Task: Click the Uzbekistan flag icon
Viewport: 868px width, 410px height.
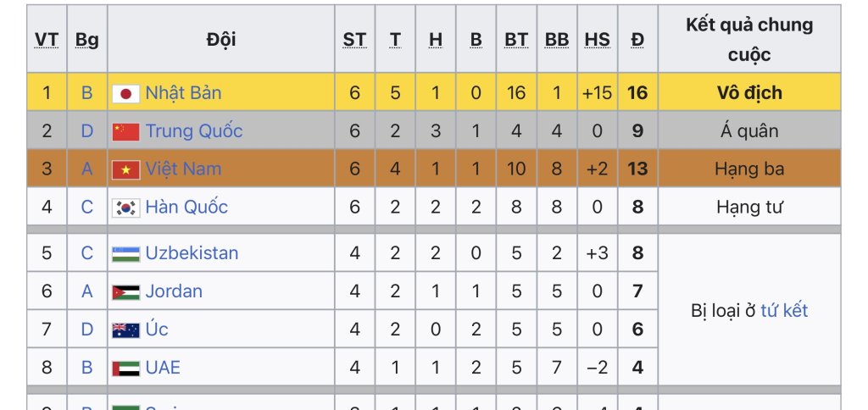Action: coord(126,253)
